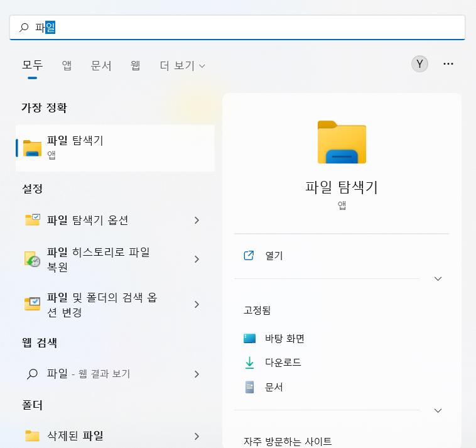The height and width of the screenshot is (448, 476).
Task: Click the File History restore icon
Action: 32,259
